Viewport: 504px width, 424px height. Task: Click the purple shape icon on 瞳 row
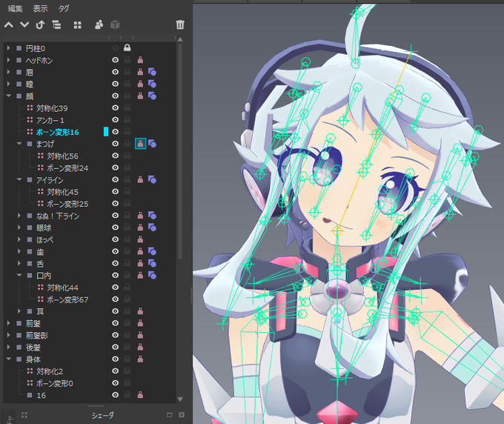point(153,84)
